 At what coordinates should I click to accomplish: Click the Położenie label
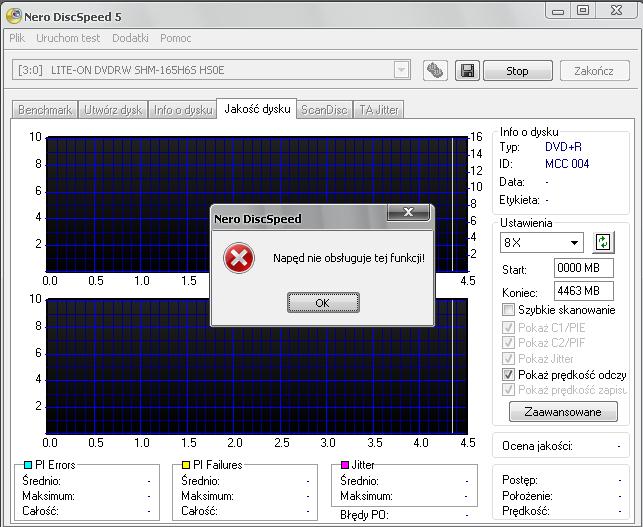527,496
